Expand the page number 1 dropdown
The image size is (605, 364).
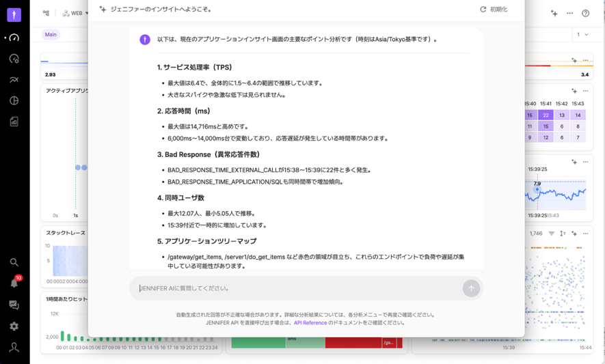pos(582,34)
